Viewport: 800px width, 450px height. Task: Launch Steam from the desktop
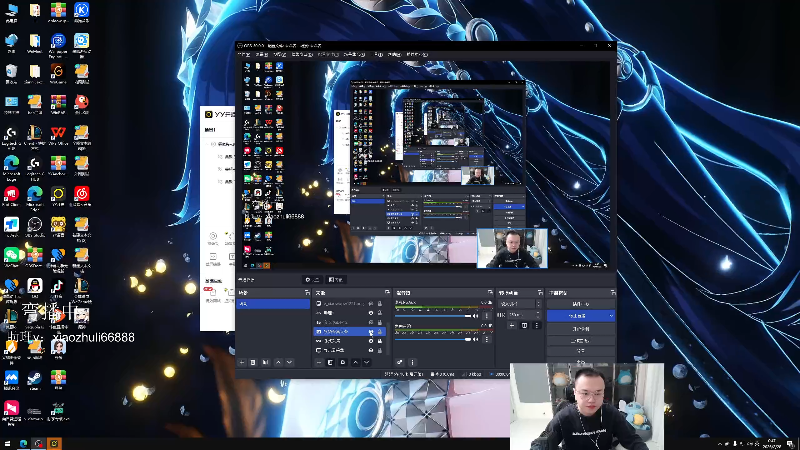[x=35, y=379]
